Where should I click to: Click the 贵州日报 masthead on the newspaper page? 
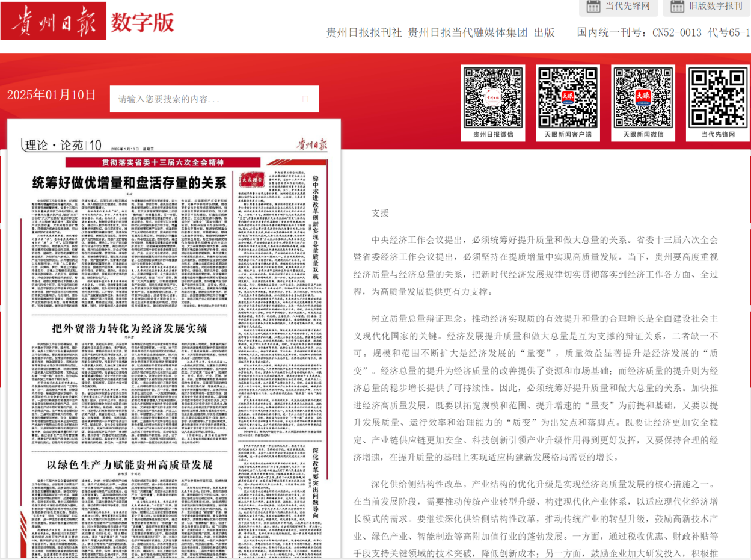[311, 144]
